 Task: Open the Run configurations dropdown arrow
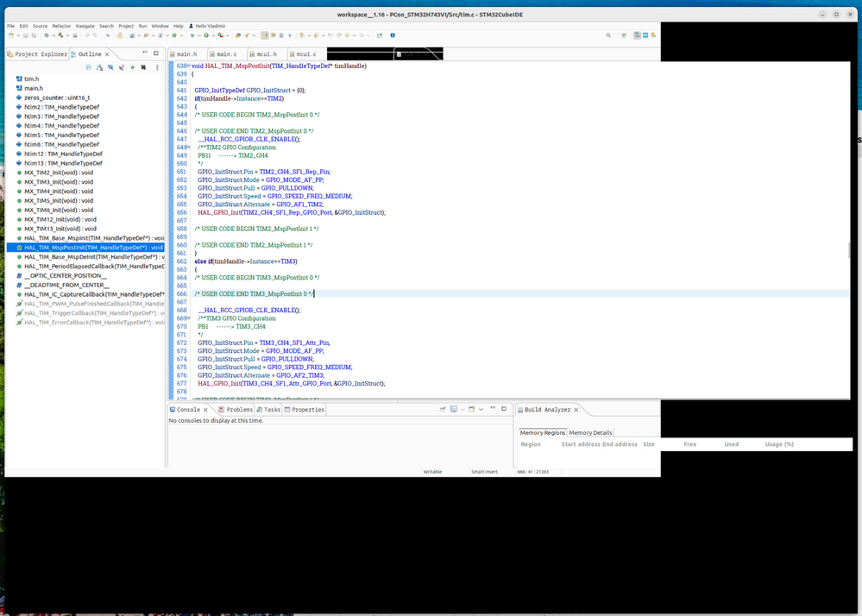(x=213, y=36)
